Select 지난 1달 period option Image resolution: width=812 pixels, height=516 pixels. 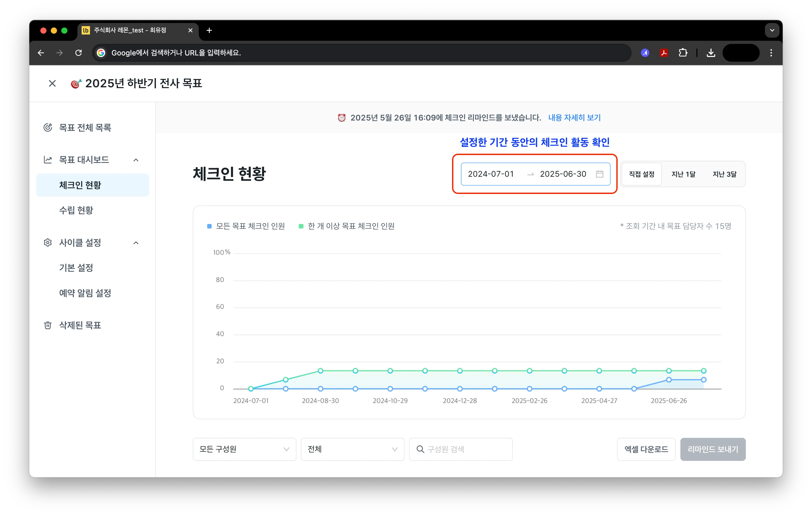683,174
